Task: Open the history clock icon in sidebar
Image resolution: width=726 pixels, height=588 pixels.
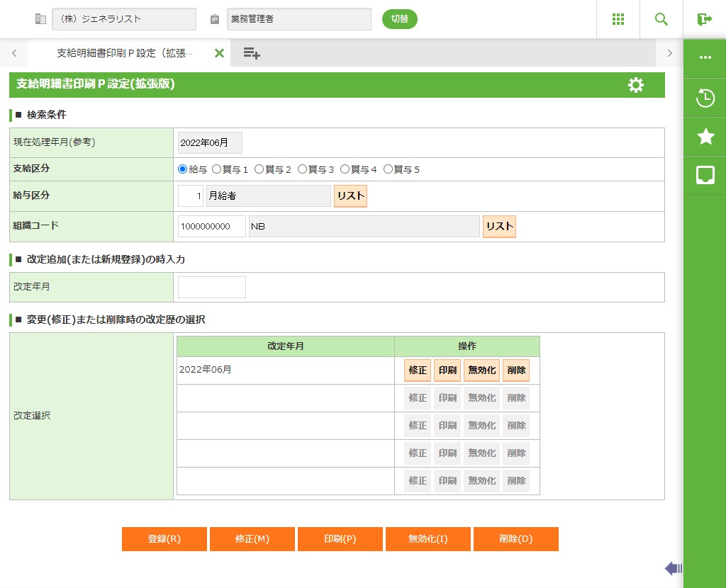Action: (x=705, y=98)
